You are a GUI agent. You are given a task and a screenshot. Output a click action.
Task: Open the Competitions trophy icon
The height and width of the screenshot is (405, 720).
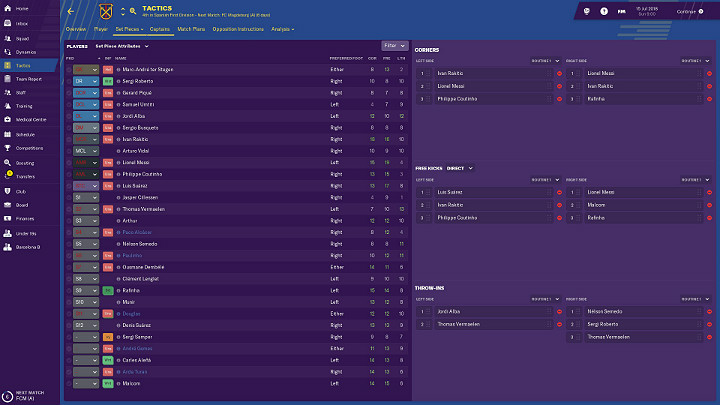[8, 148]
